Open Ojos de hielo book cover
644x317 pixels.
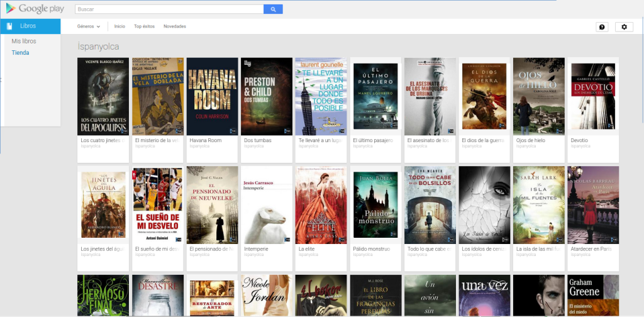tap(539, 96)
